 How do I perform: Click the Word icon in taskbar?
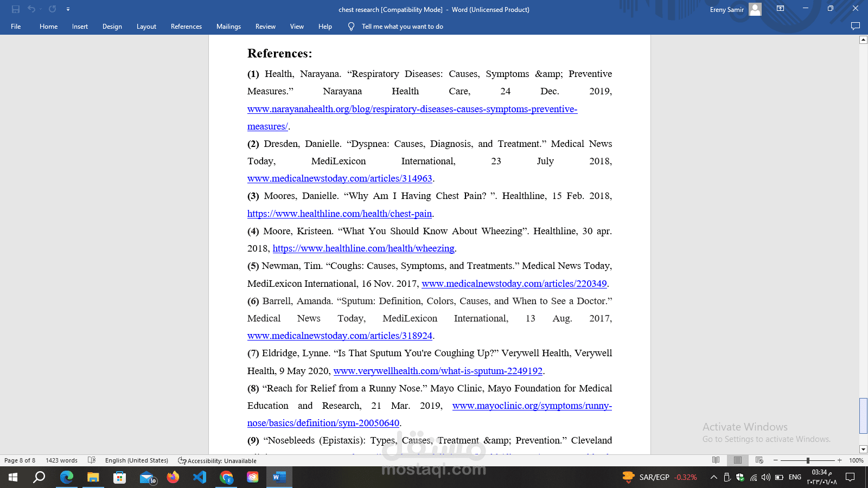point(279,477)
